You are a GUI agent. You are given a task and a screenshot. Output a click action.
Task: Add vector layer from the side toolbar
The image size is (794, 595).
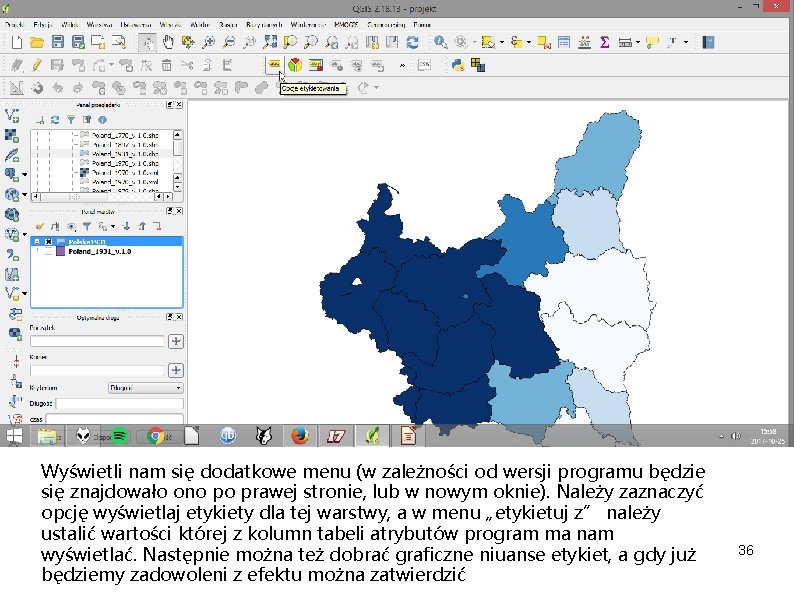(x=12, y=116)
